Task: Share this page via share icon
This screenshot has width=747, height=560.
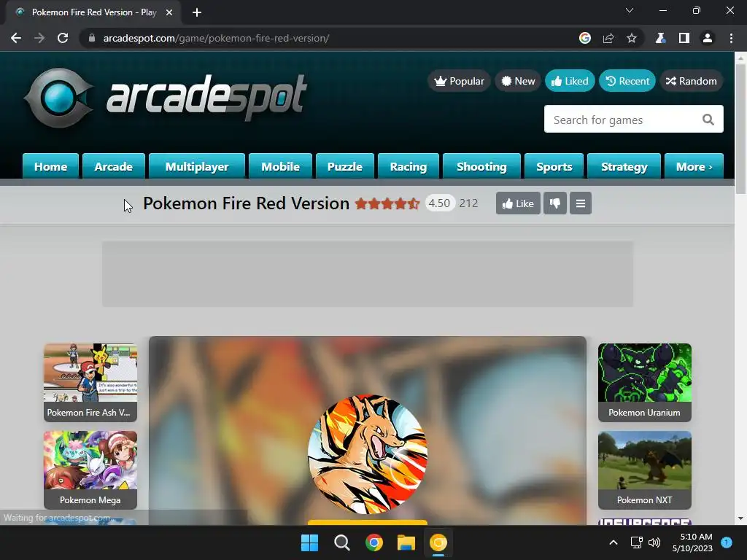Action: [608, 38]
